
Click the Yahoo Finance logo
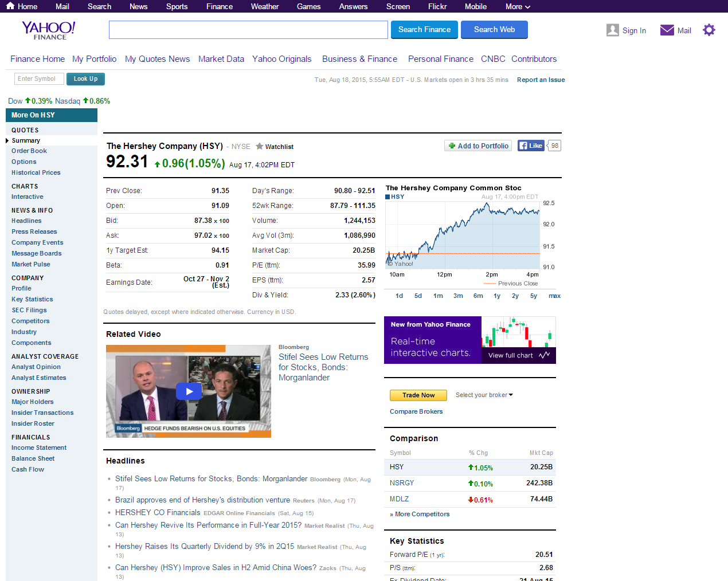tap(49, 30)
